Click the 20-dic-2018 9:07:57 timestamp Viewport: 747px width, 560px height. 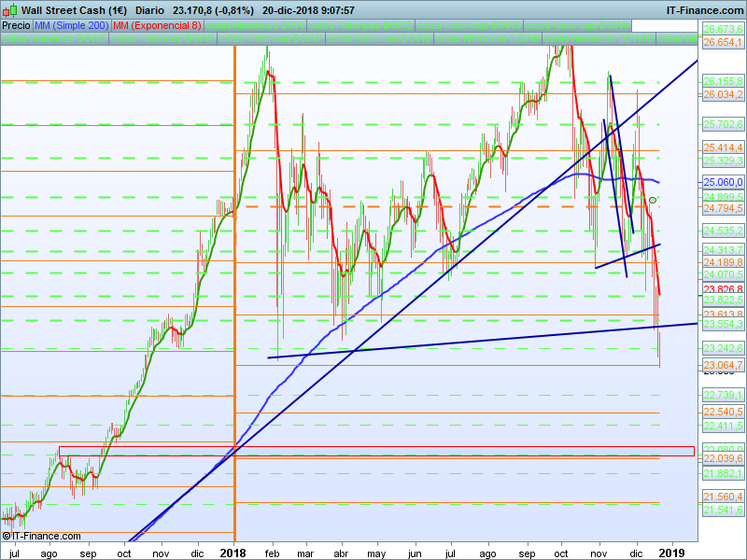[308, 10]
